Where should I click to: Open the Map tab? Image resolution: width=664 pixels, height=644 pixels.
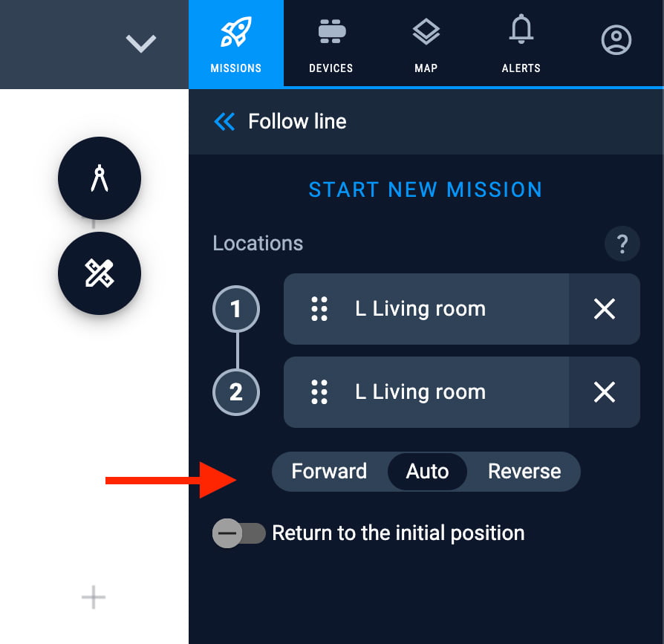click(x=426, y=44)
